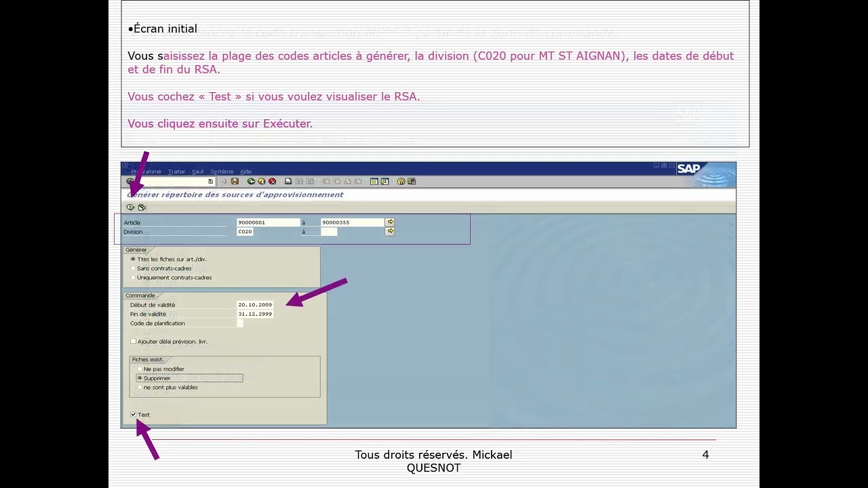Click the 'Division' field label
868x488 pixels.
click(x=133, y=232)
